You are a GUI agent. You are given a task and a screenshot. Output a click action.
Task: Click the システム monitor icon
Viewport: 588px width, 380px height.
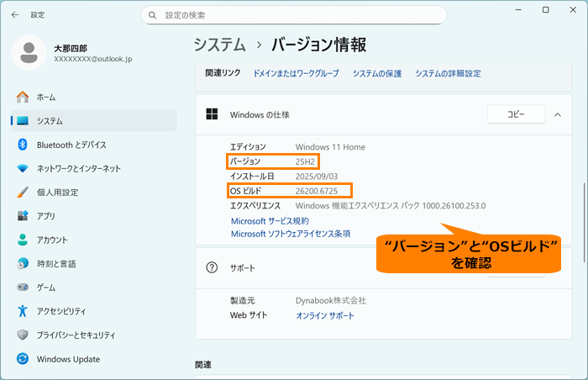23,120
